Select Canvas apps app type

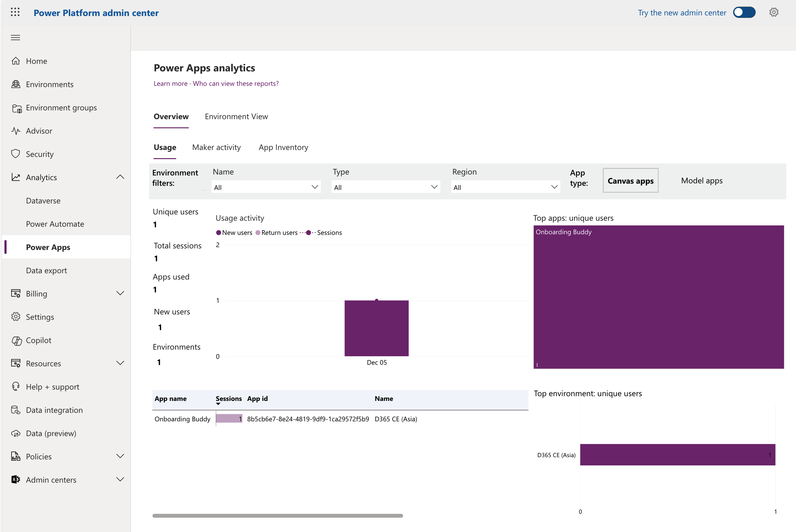click(x=630, y=180)
